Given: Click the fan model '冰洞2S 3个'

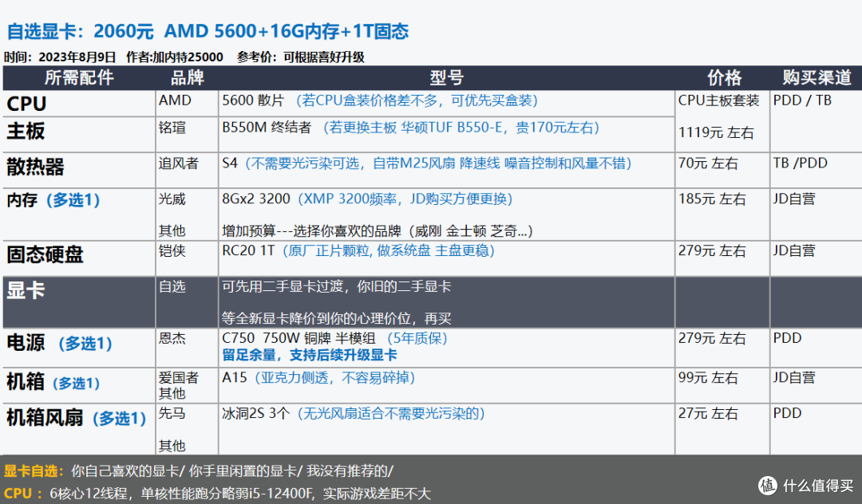Looking at the screenshot, I should 255,413.
